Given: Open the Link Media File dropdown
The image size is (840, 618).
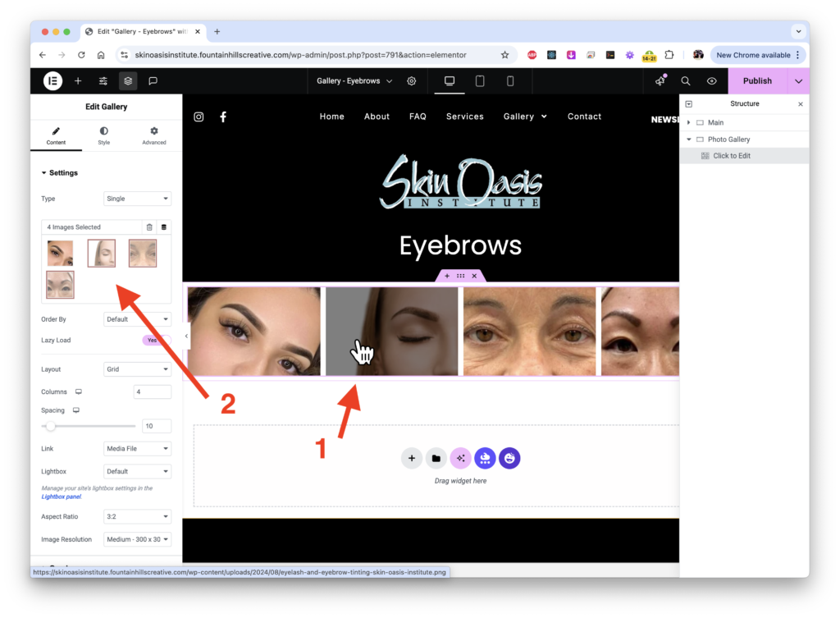Looking at the screenshot, I should [137, 449].
